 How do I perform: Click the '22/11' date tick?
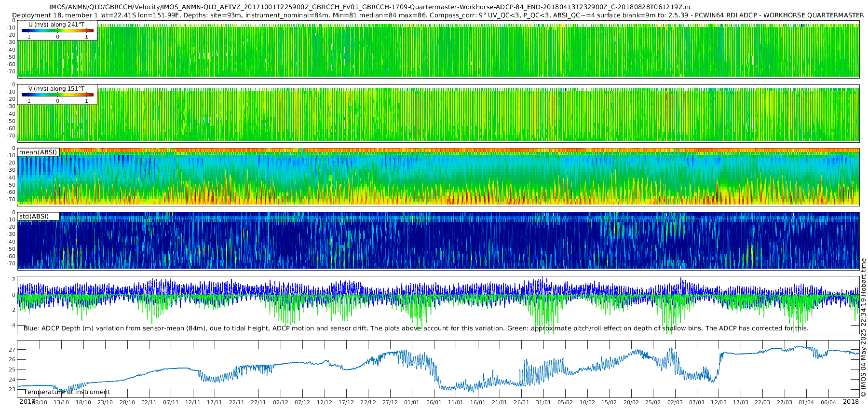237,403
